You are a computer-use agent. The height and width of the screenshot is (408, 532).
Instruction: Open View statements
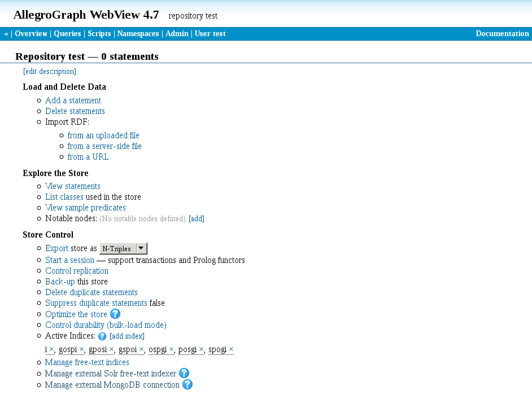click(x=73, y=186)
